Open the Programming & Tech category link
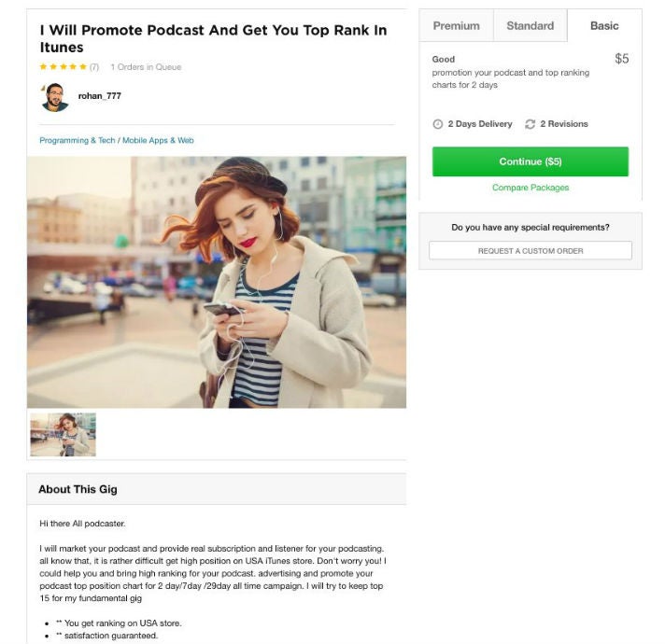Image resolution: width=665 pixels, height=644 pixels. pos(78,140)
